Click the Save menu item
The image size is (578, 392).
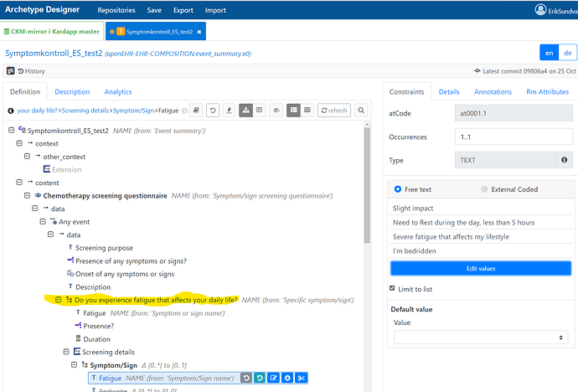[x=154, y=10]
